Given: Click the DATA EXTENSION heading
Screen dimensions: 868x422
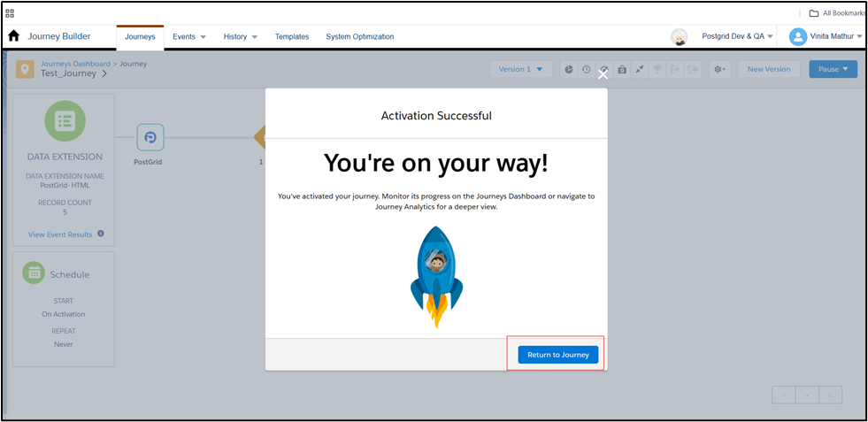Looking at the screenshot, I should pos(65,157).
